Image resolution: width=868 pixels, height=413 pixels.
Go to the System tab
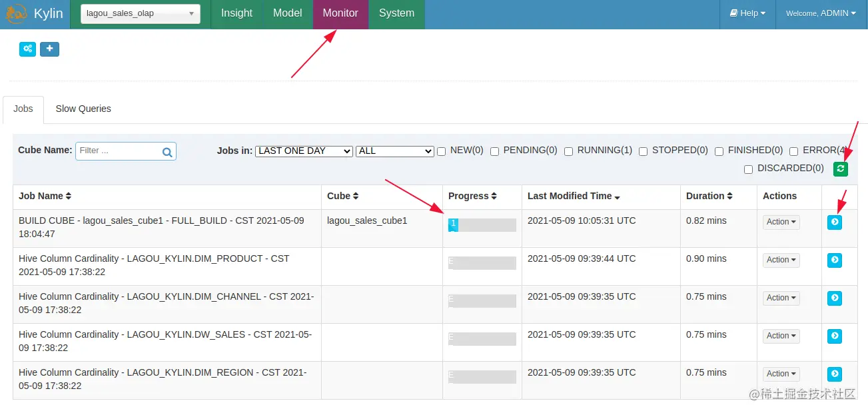pos(396,13)
